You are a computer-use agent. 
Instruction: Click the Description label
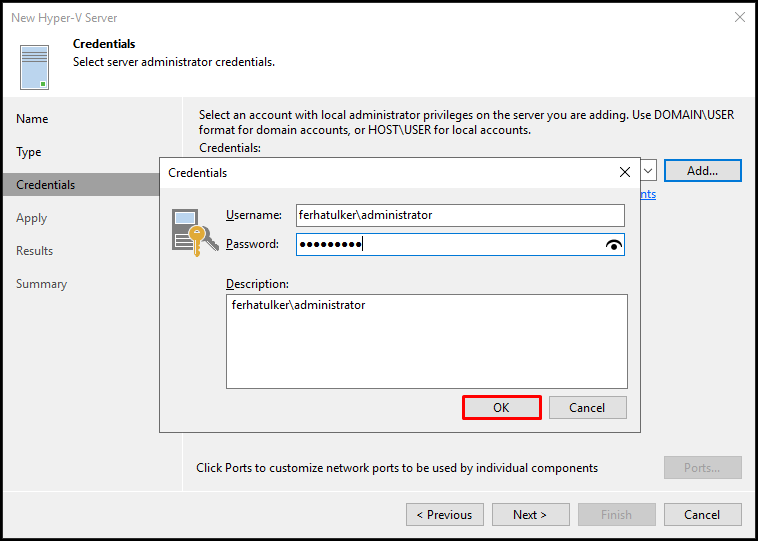[257, 284]
